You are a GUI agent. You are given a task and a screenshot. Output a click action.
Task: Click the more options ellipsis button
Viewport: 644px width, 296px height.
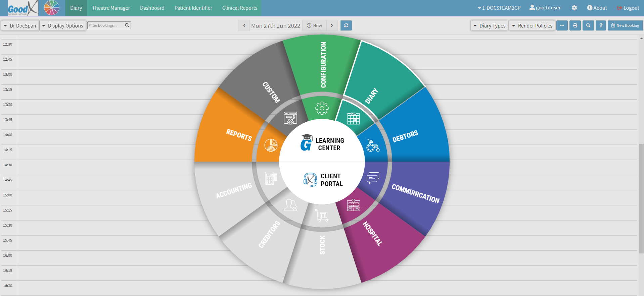point(562,25)
